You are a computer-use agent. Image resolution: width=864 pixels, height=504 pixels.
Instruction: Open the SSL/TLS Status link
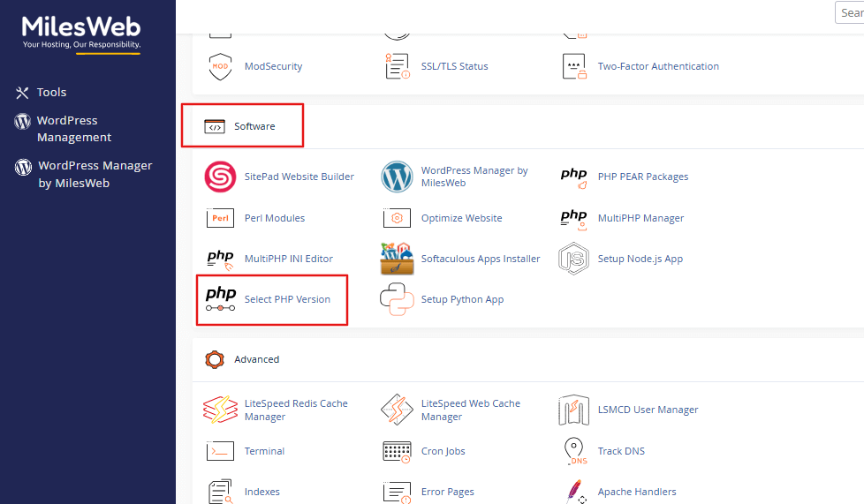click(454, 66)
